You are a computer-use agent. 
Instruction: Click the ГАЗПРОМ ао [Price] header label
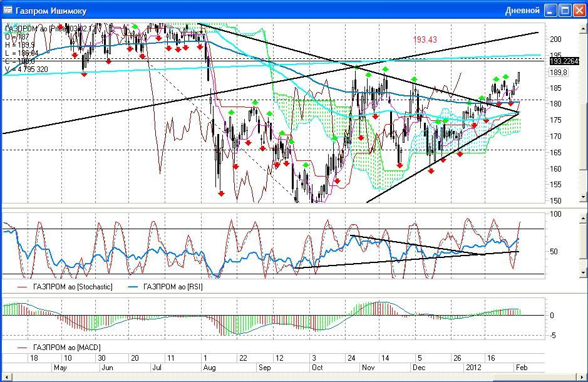(x=51, y=28)
